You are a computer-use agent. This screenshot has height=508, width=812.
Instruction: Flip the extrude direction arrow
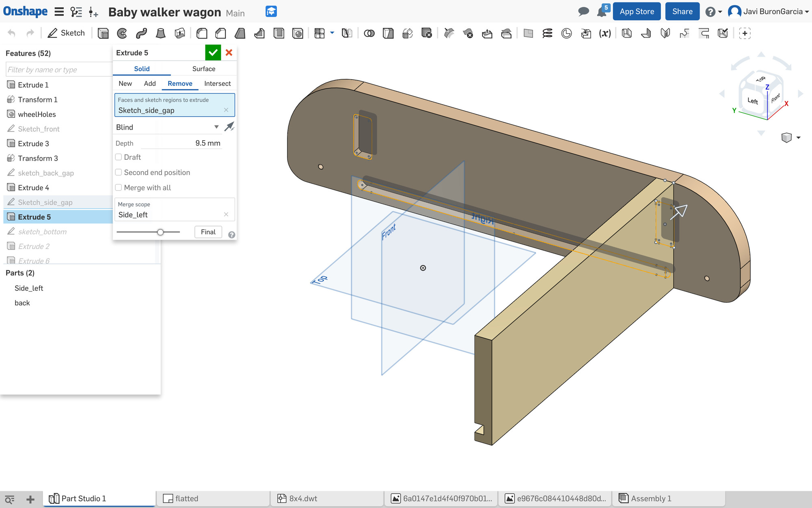click(229, 127)
